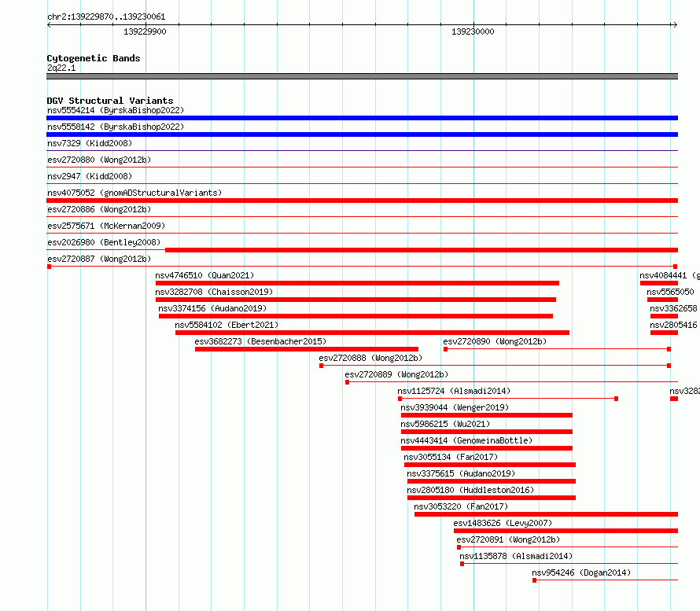
Task: Open nsv1125724 (Alsmadi2014) variant label
Action: (x=454, y=391)
